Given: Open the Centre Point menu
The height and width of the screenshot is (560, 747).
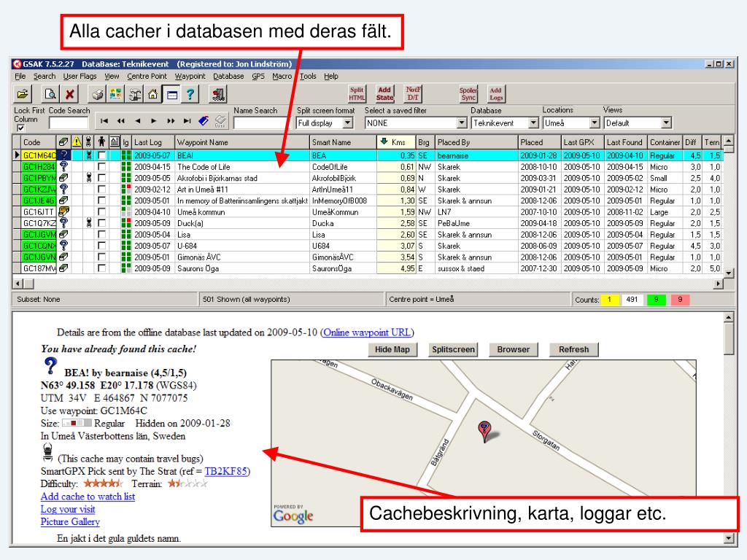Looking at the screenshot, I should [x=147, y=76].
